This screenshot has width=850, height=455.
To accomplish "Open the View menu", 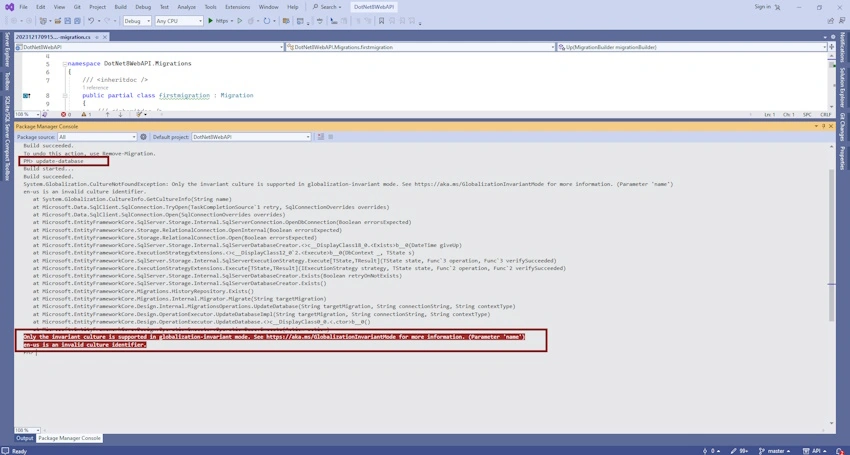I will pyautogui.click(x=60, y=7).
